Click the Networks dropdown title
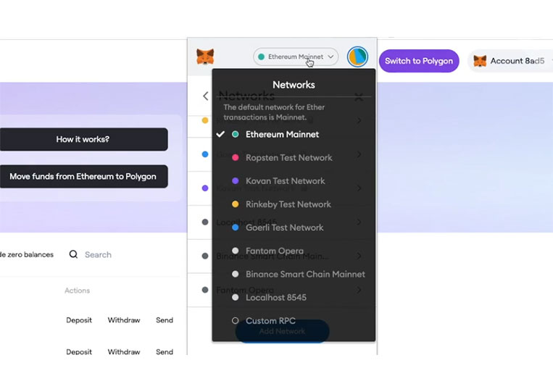 click(294, 85)
